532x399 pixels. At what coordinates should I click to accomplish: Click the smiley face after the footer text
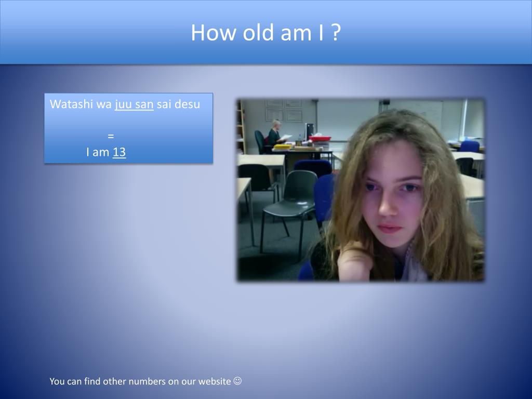pyautogui.click(x=238, y=381)
